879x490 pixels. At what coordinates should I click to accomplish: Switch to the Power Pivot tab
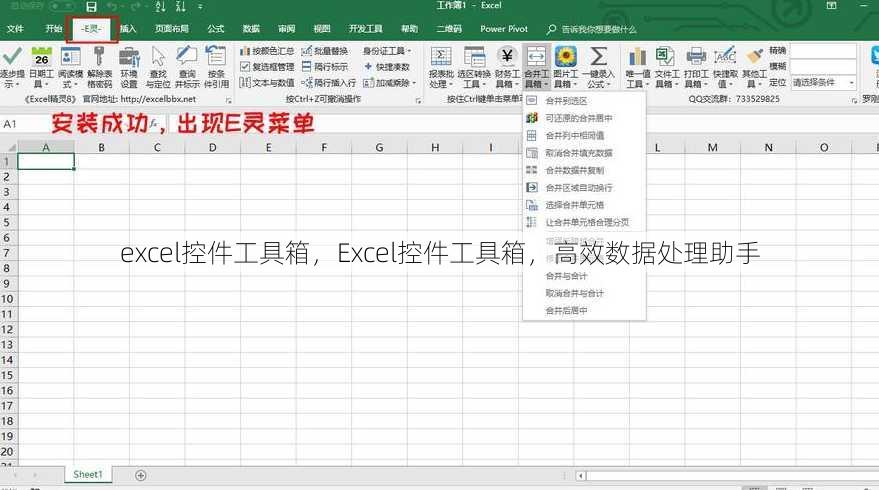coord(504,29)
